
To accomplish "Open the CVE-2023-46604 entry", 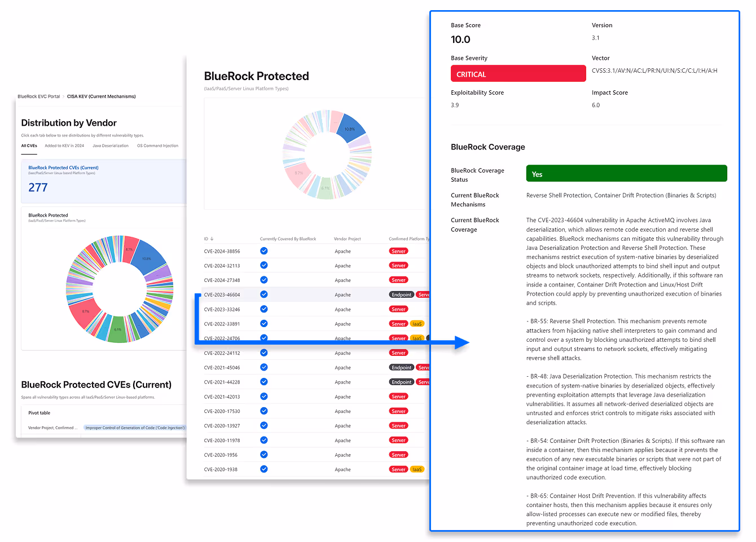I will point(222,295).
